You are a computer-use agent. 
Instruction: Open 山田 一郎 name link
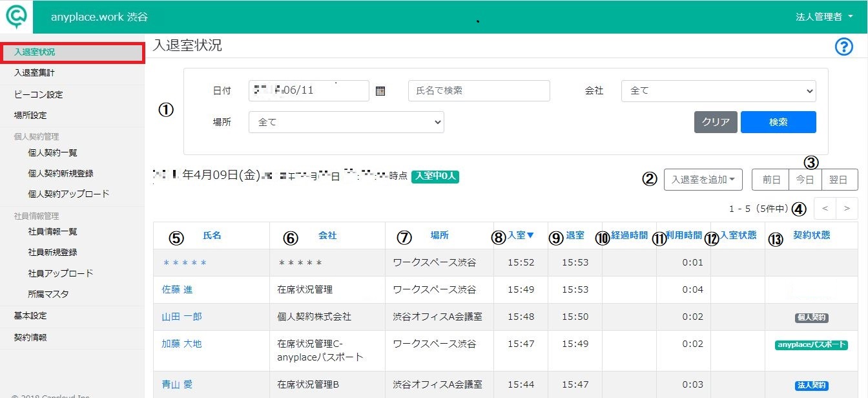pos(181,317)
